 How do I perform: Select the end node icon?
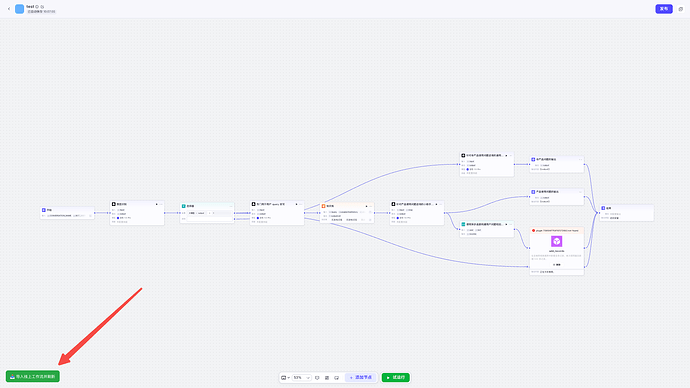(603, 208)
